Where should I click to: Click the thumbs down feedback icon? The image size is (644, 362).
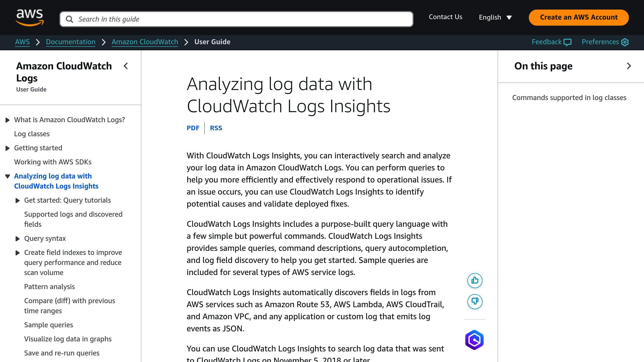point(475,301)
